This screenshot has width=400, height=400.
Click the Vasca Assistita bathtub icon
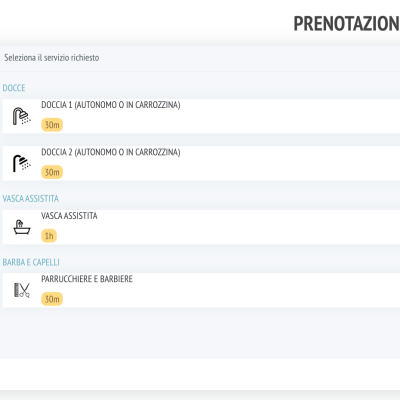coord(22,227)
